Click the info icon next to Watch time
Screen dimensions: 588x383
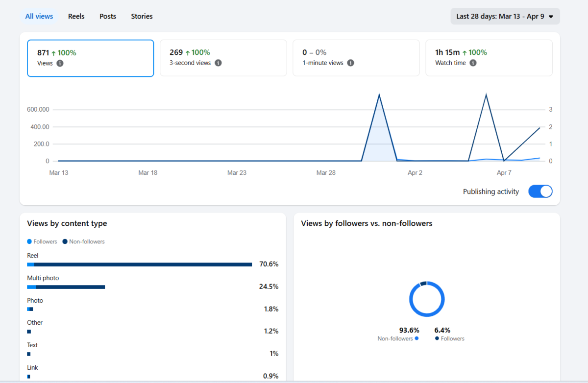click(x=472, y=63)
